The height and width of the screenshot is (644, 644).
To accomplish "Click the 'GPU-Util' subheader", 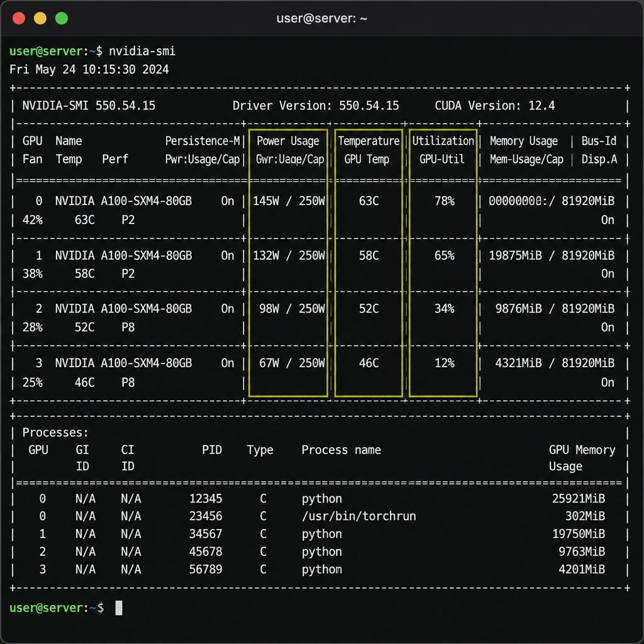I will pyautogui.click(x=442, y=159).
